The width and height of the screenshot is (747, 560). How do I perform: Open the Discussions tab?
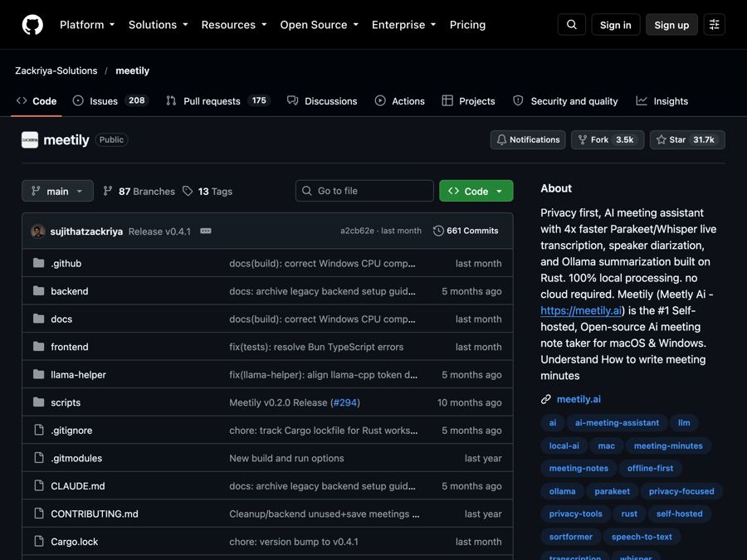pyautogui.click(x=322, y=101)
